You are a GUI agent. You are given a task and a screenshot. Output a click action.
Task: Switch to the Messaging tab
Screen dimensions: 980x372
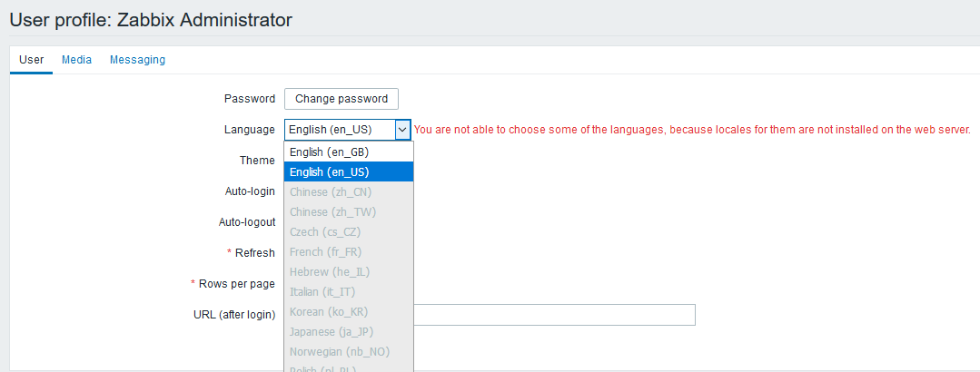point(137,60)
